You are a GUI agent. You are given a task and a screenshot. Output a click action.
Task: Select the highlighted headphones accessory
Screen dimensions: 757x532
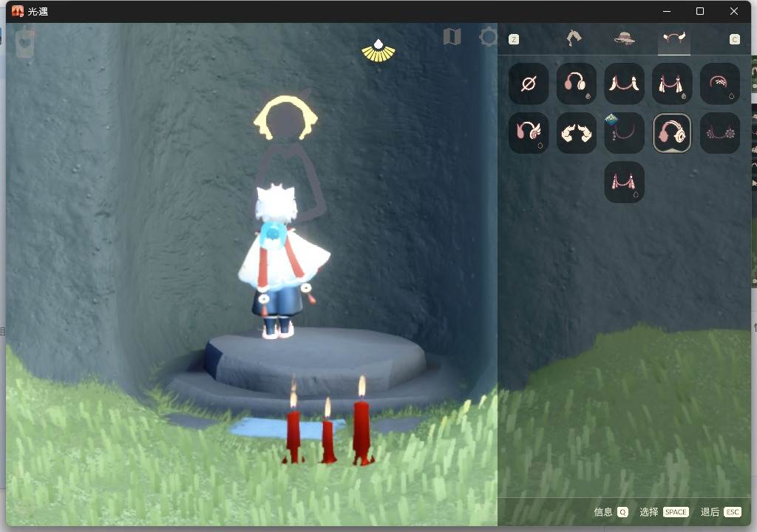671,133
